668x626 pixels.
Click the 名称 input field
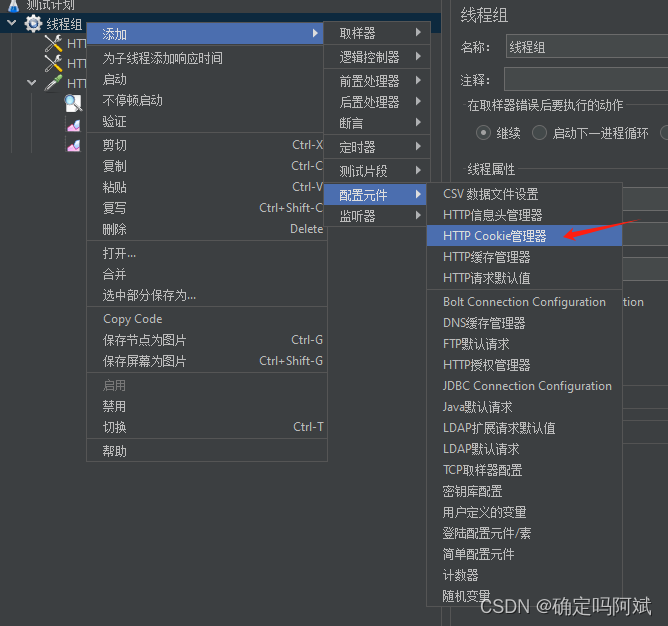[587, 46]
